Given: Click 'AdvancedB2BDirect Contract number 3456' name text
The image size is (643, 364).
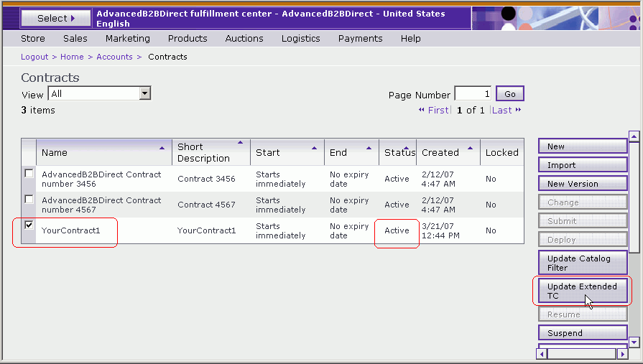Looking at the screenshot, I should (x=101, y=179).
